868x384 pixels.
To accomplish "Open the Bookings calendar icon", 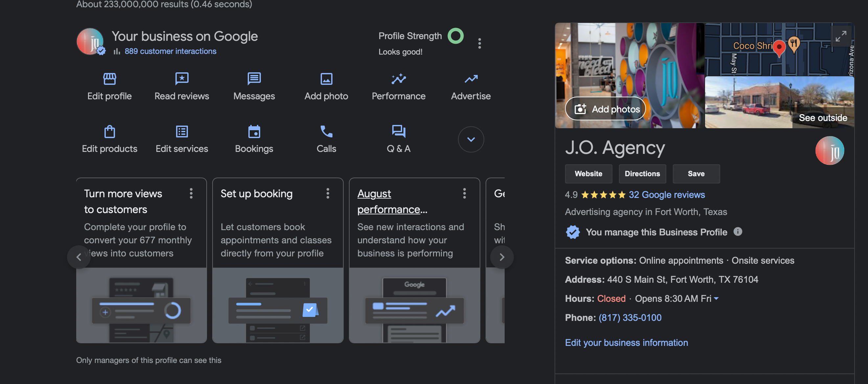I will [254, 132].
